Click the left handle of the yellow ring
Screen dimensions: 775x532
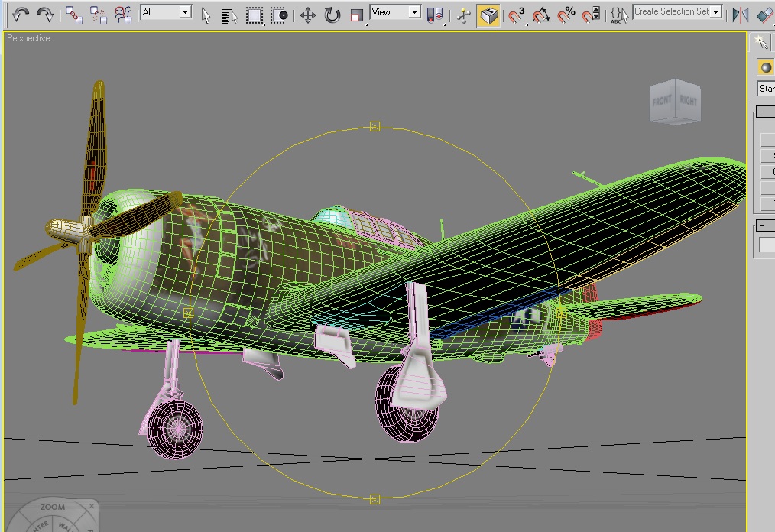point(188,313)
